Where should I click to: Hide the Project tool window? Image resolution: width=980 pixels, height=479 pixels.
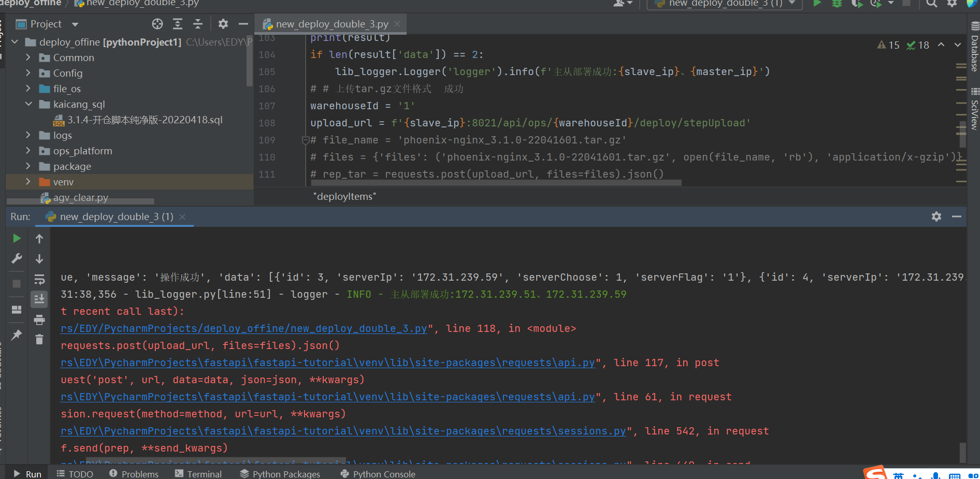(x=243, y=24)
